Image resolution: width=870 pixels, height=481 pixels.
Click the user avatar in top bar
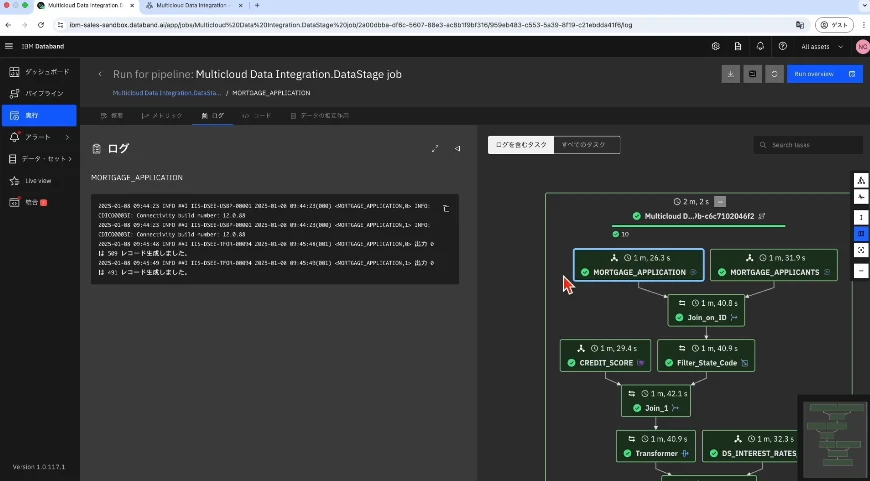coord(862,47)
